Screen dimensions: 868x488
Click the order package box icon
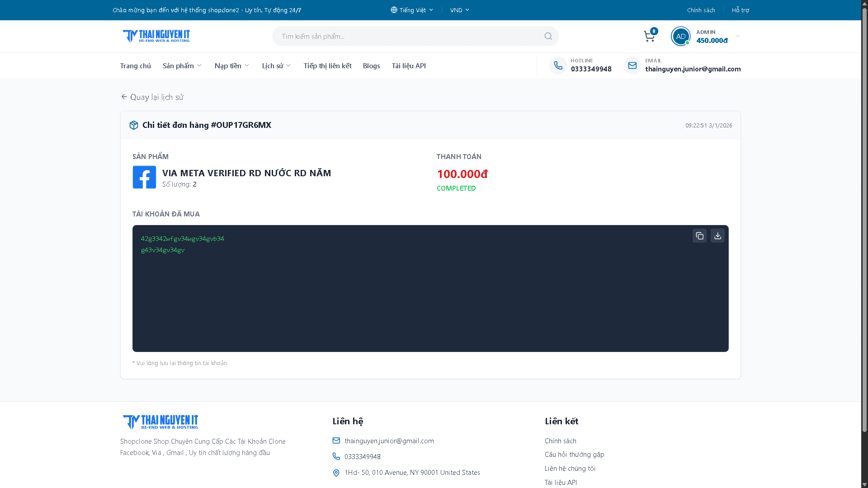(x=133, y=125)
